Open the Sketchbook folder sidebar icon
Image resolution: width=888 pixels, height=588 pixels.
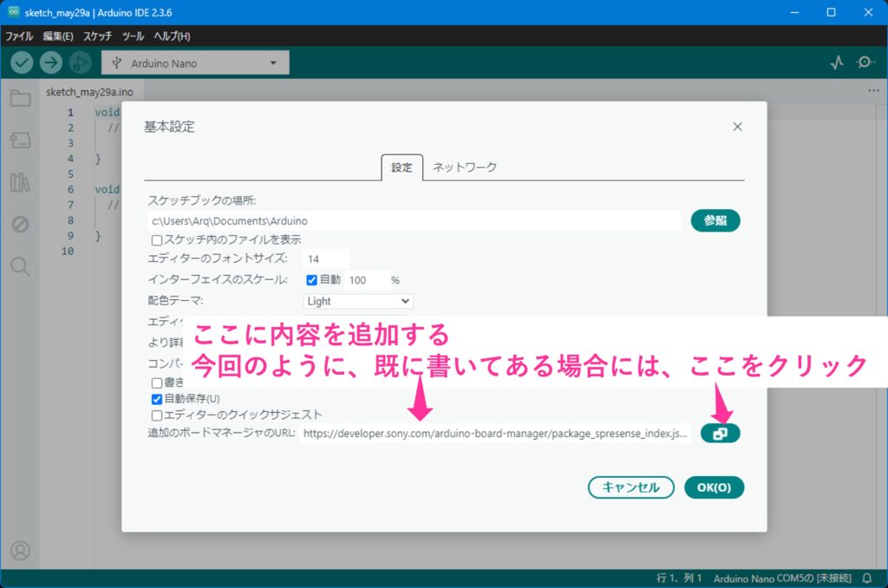[x=21, y=99]
